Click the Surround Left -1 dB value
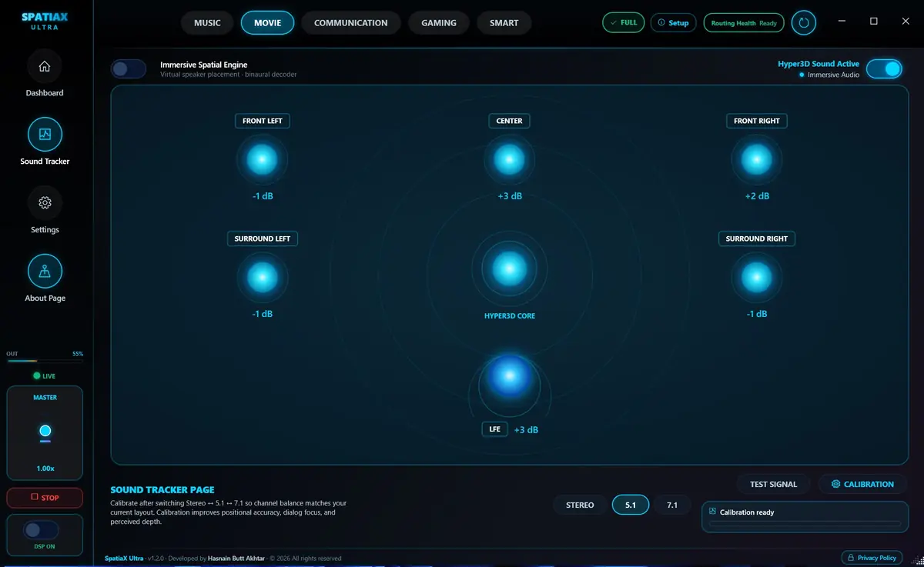Viewport: 924px width, 567px height. tap(263, 314)
